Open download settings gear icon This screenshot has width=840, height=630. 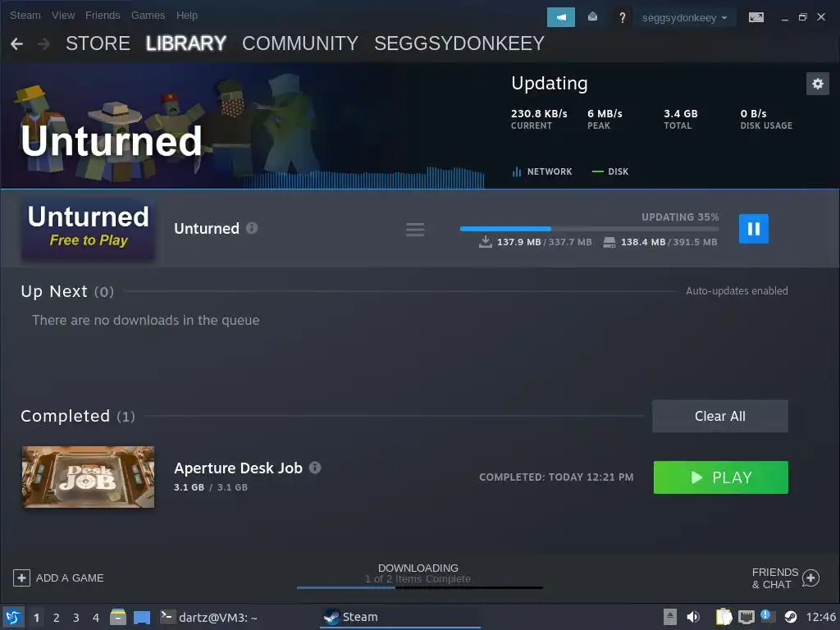(818, 84)
